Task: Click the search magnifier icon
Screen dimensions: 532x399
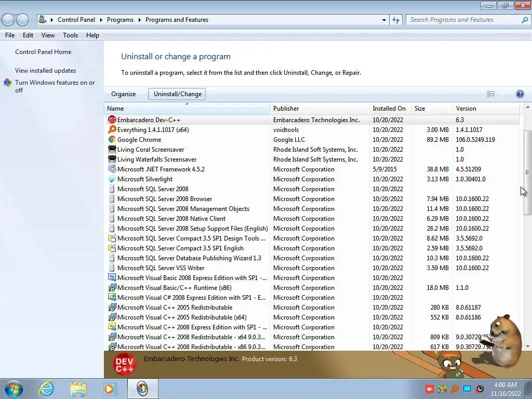Action: (x=525, y=20)
